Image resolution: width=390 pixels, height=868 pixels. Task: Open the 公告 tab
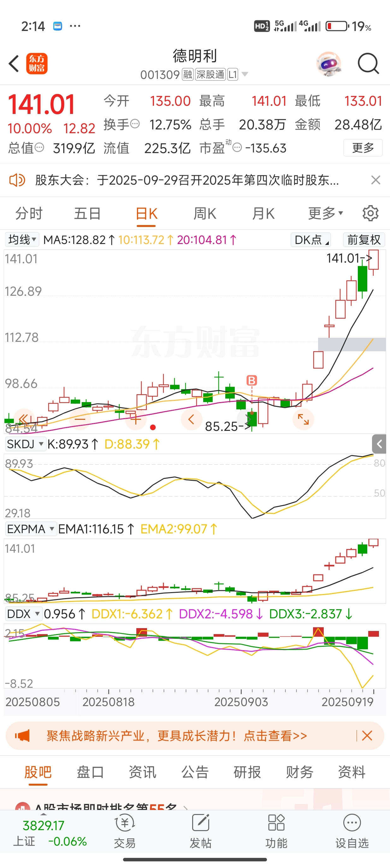[195, 772]
